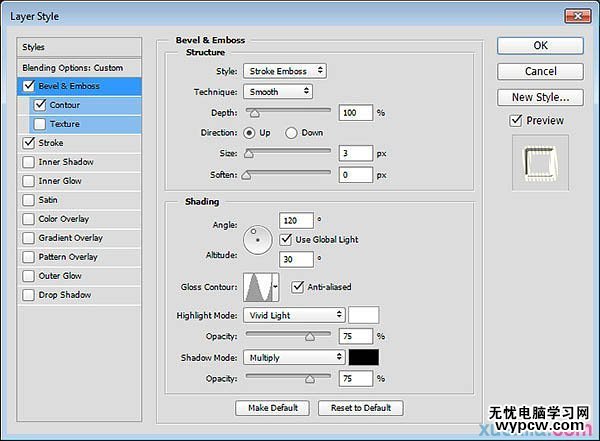
Task: Enable the Color Overlay checkbox
Action: coord(28,219)
